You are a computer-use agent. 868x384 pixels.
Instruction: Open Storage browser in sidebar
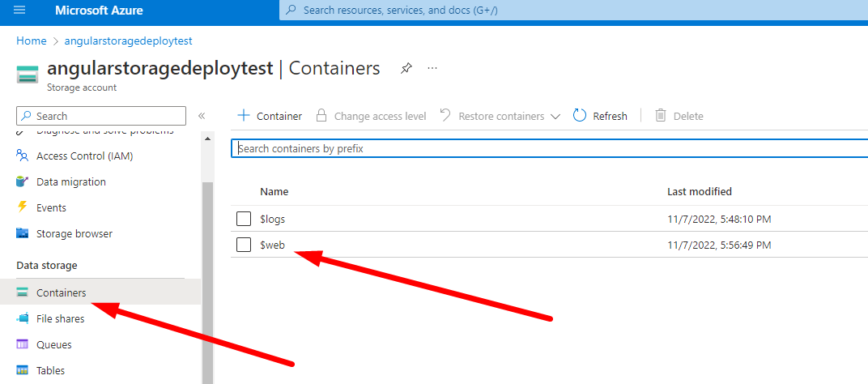[x=74, y=234]
